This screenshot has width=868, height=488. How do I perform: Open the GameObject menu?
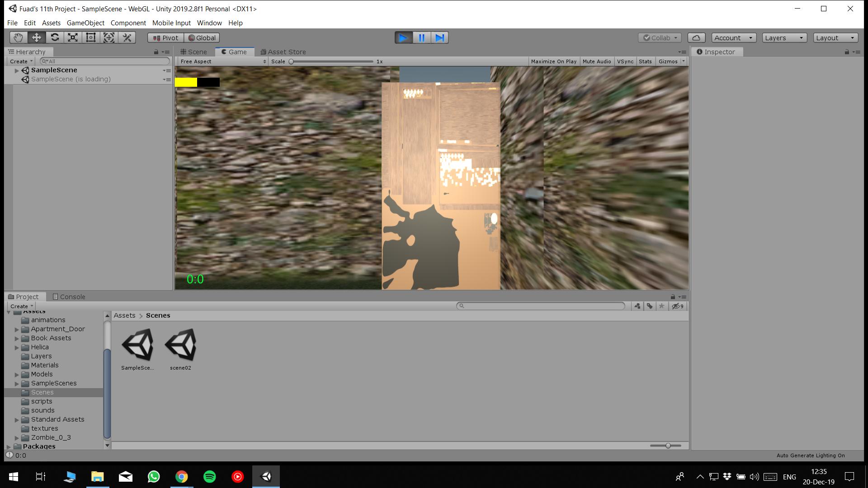click(x=85, y=23)
